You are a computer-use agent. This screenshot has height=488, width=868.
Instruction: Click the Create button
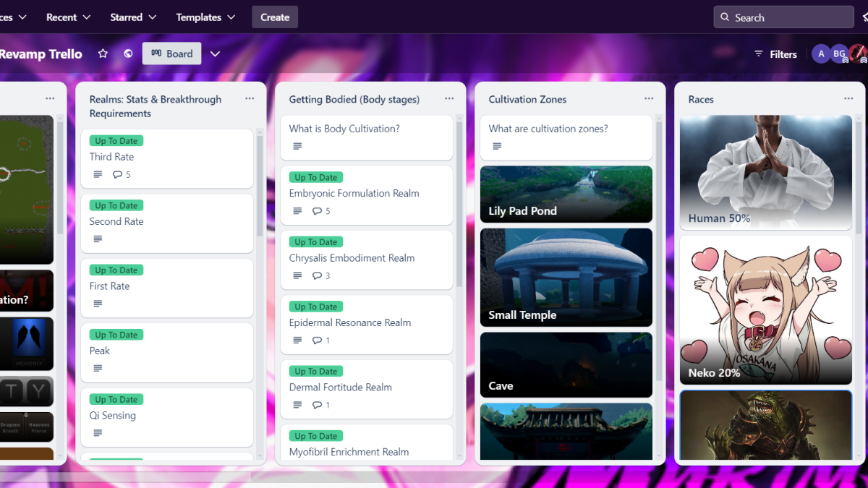(x=274, y=17)
